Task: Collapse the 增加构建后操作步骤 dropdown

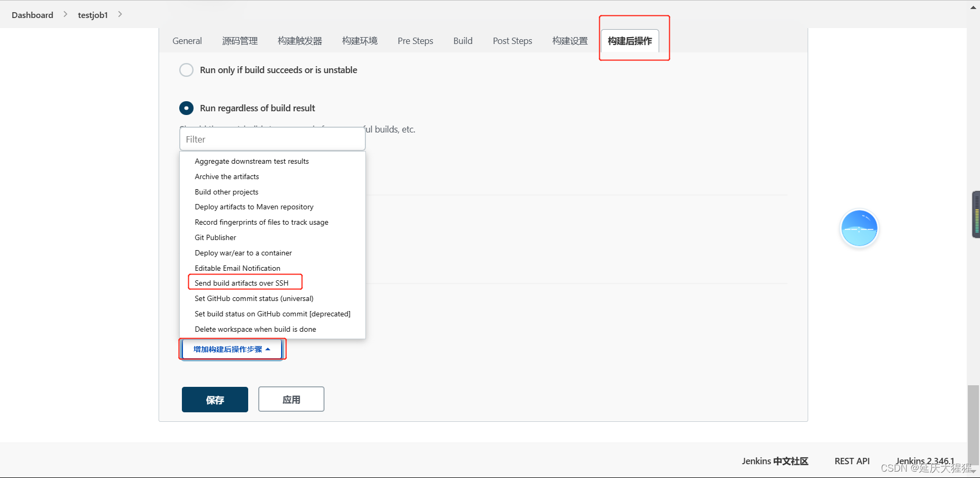Action: pyautogui.click(x=232, y=349)
